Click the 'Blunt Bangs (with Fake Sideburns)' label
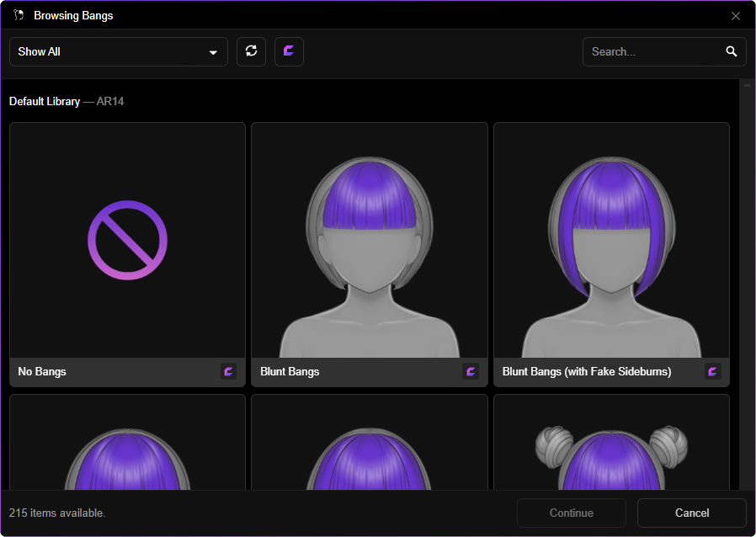The height and width of the screenshot is (537, 756). click(587, 372)
